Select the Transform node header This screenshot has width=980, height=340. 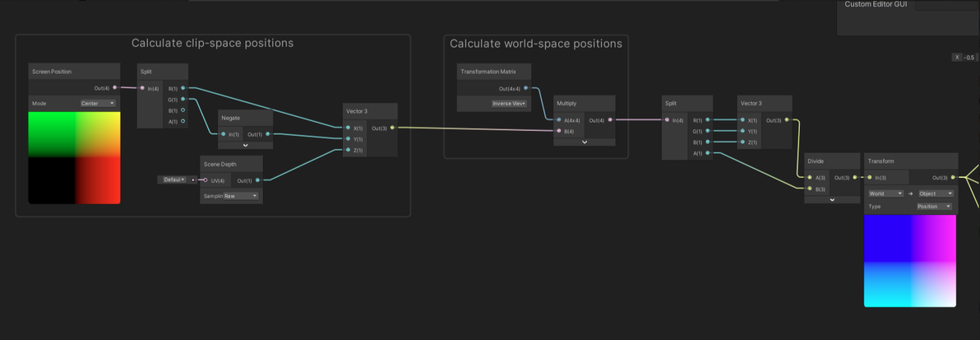click(911, 161)
